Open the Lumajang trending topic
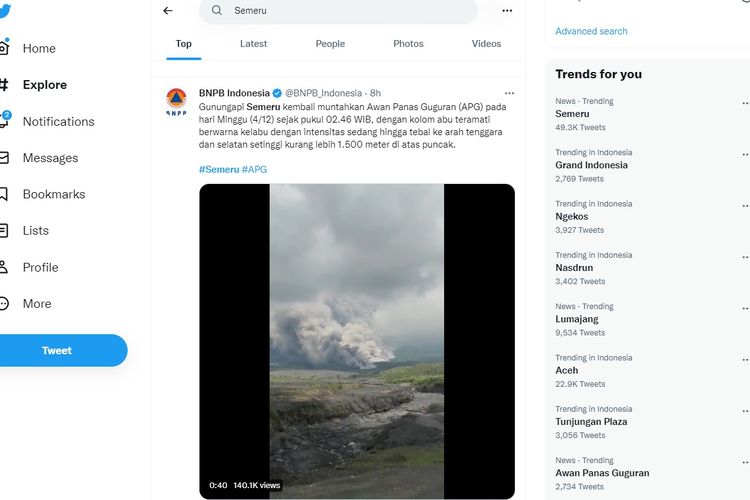The image size is (750, 500). click(x=577, y=319)
